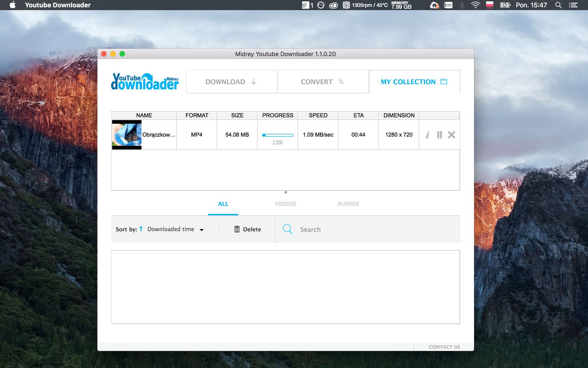Viewport: 588px width, 368px height.
Task: Click the stacked layers icon with 1
Action: coord(307,5)
